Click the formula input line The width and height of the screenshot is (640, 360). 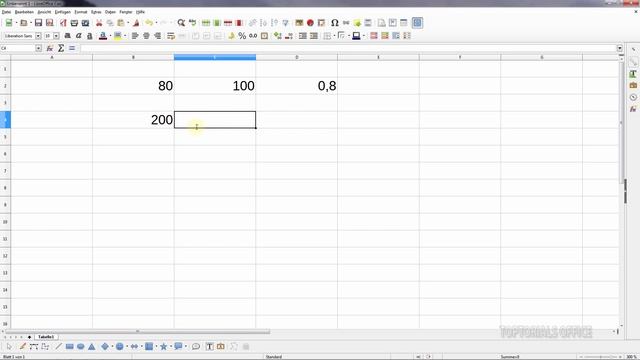pyautogui.click(x=348, y=48)
